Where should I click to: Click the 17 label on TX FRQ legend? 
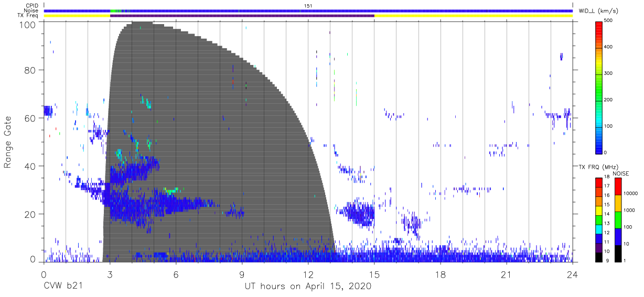click(x=607, y=186)
